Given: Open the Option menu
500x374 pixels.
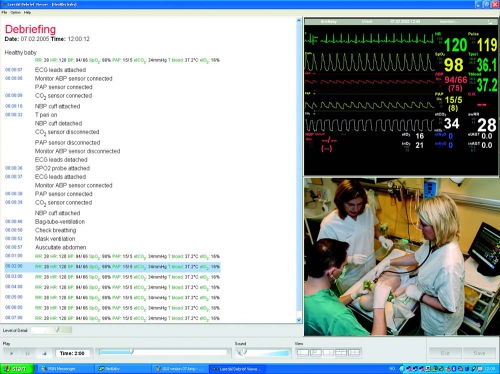Looking at the screenshot, I should coord(15,12).
